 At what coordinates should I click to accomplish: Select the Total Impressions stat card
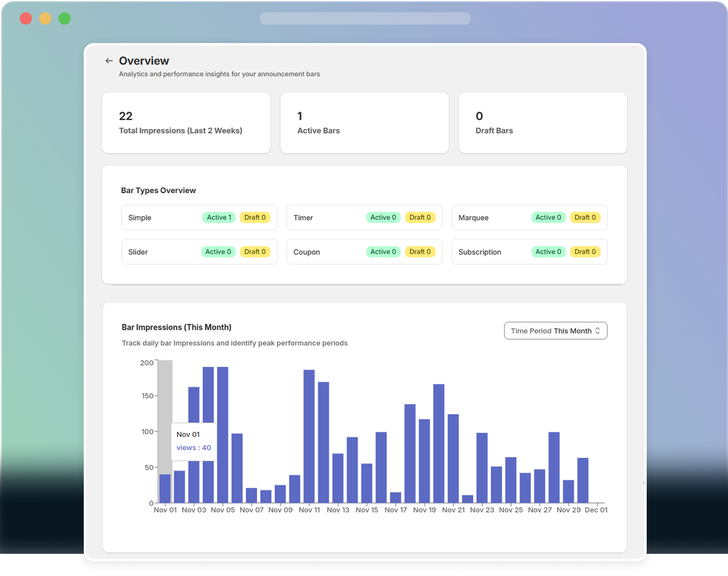[186, 123]
